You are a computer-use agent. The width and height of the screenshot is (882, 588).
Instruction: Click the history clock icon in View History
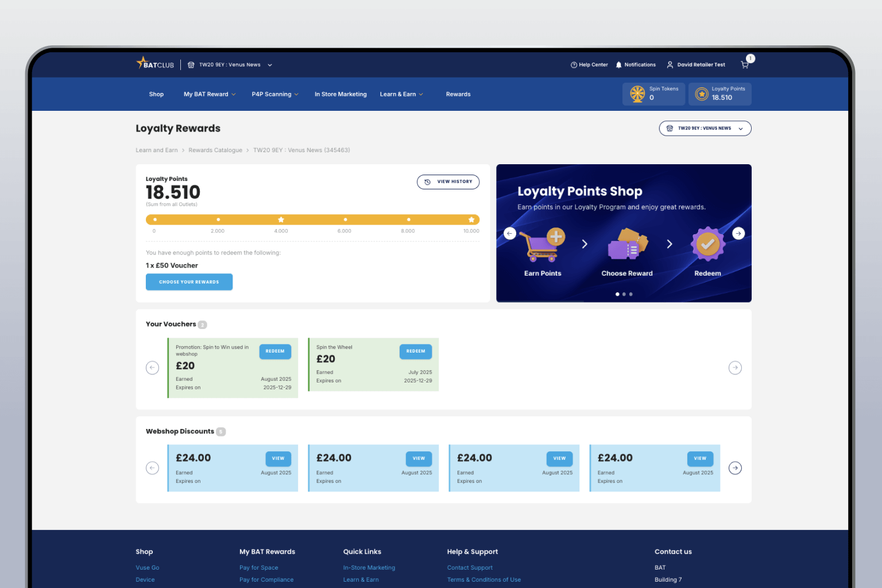point(427,182)
